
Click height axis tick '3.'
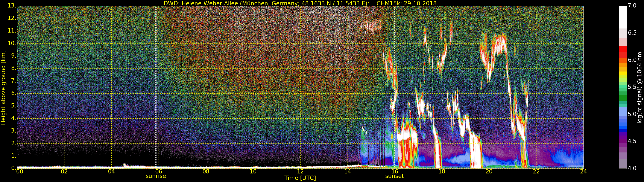(13, 131)
